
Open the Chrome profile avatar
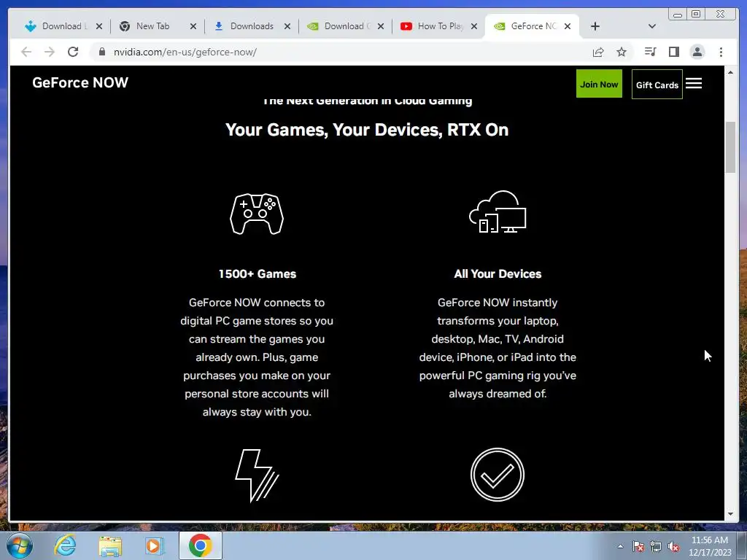tap(697, 52)
